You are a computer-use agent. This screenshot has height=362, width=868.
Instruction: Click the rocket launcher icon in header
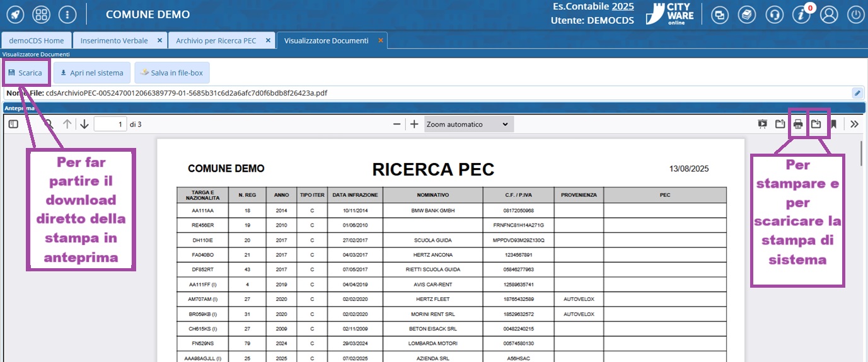point(14,14)
